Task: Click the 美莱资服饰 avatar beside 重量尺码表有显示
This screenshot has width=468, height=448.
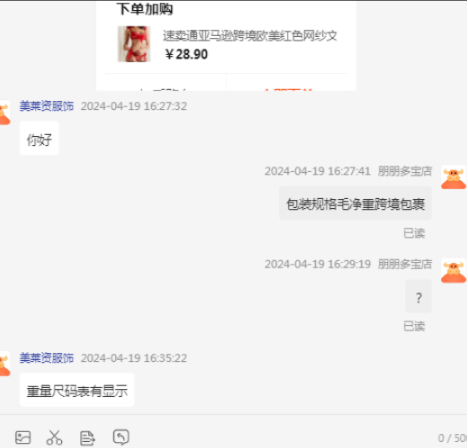Action: [x=5, y=364]
